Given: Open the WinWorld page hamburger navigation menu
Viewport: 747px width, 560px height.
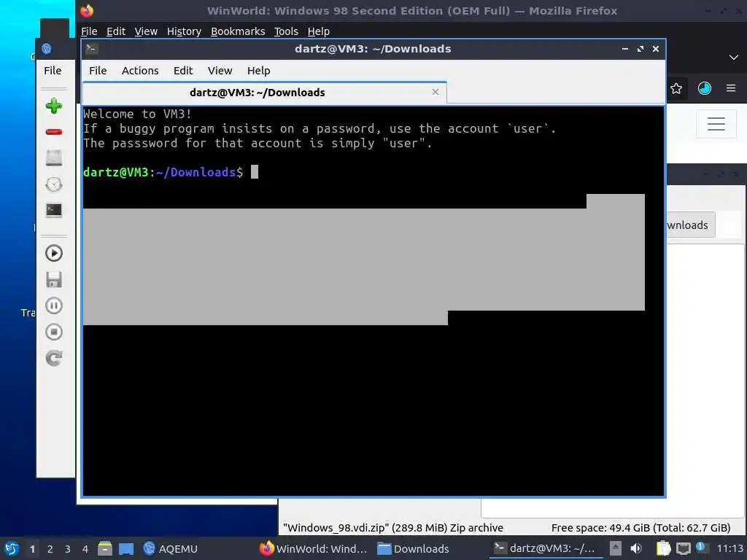Looking at the screenshot, I should [716, 124].
